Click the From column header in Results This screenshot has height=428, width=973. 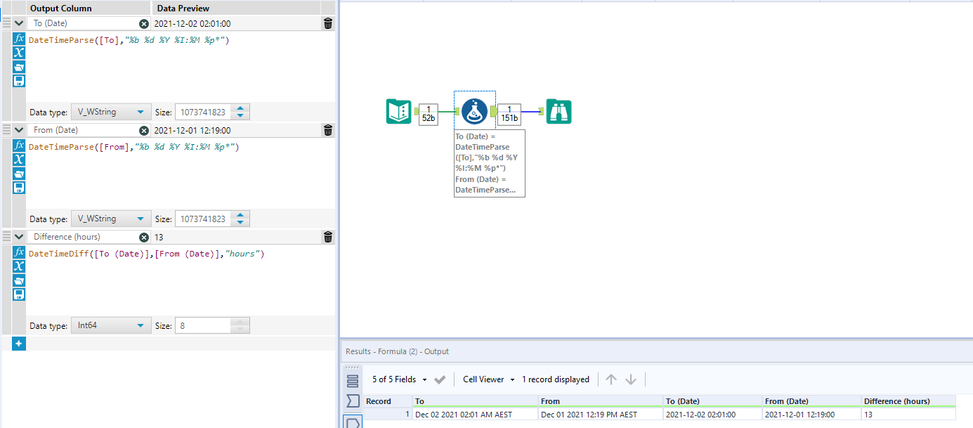(600, 401)
